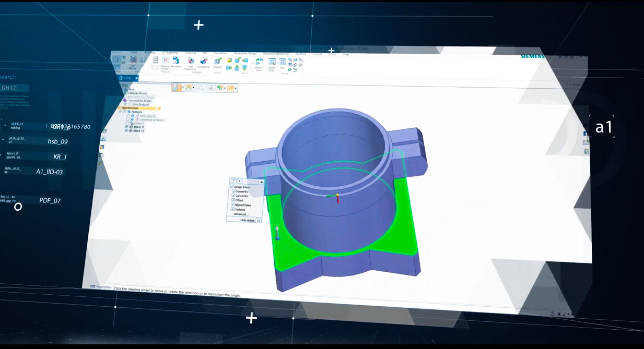Click the Reorient tool icon

[176, 61]
